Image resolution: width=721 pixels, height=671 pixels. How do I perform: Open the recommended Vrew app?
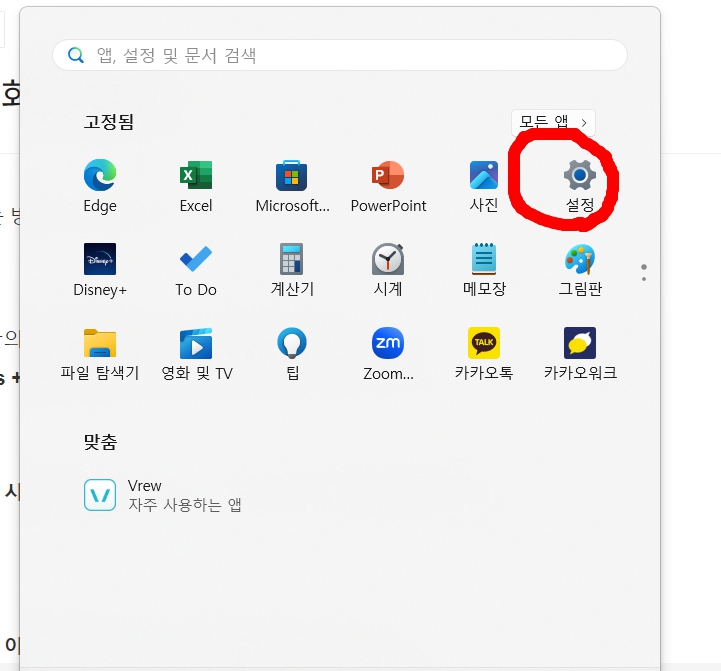tap(163, 495)
